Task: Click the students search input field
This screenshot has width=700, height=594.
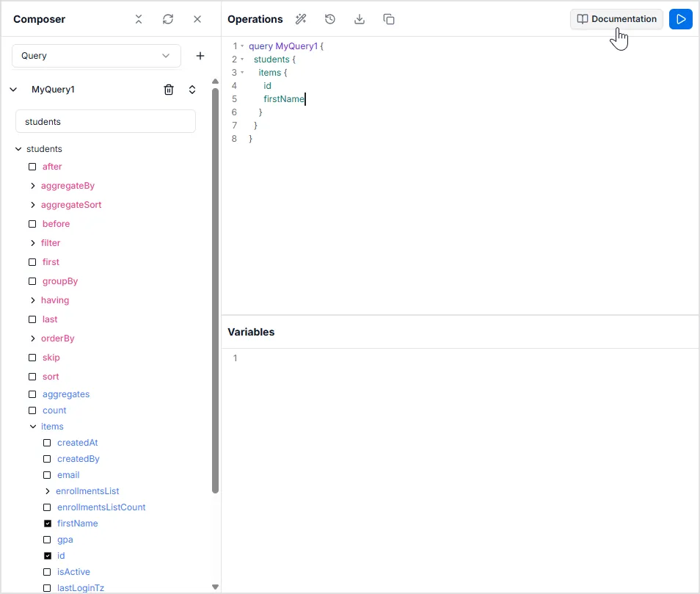Action: (106, 122)
